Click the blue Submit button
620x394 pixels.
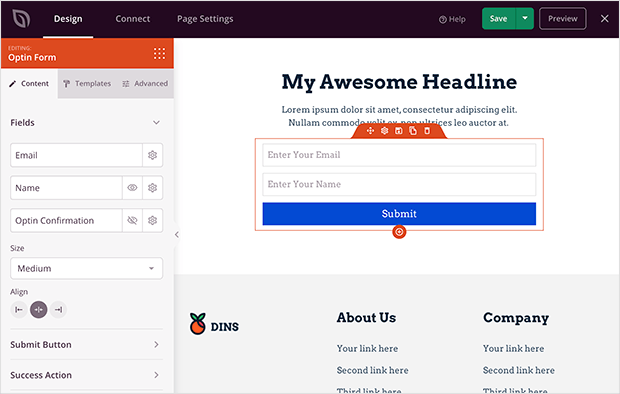[399, 214]
